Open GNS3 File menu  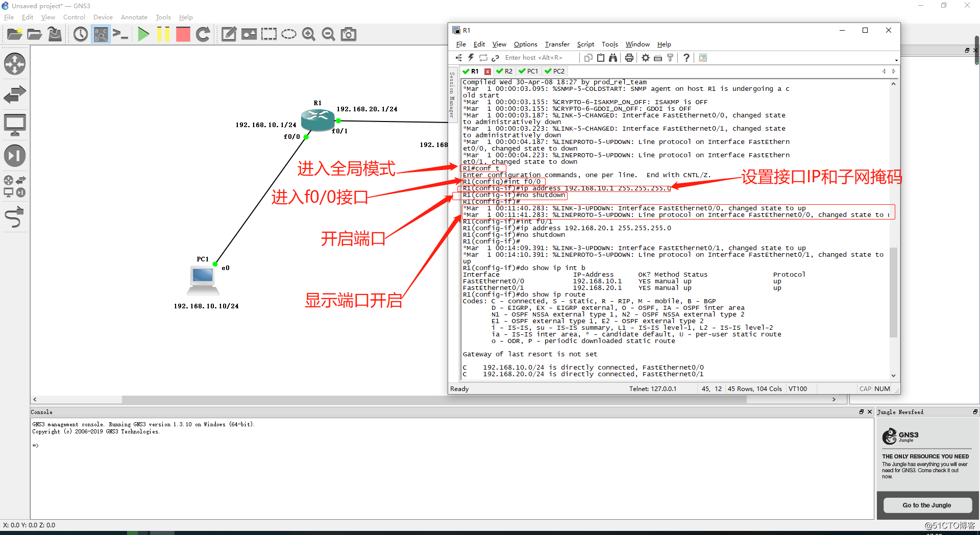[9, 17]
